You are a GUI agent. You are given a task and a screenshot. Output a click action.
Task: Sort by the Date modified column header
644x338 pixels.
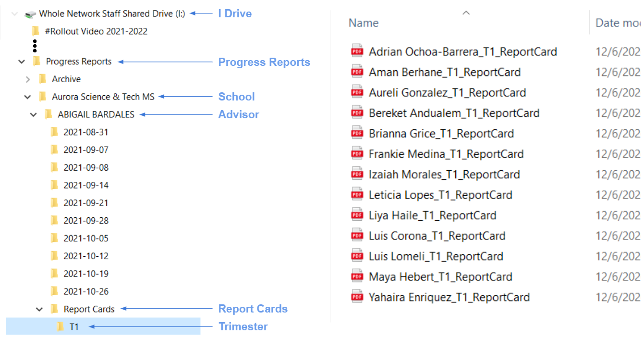(x=618, y=23)
